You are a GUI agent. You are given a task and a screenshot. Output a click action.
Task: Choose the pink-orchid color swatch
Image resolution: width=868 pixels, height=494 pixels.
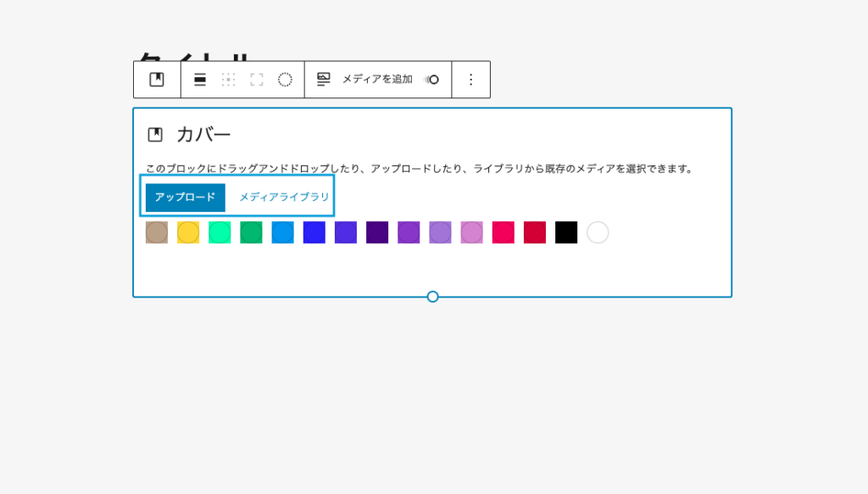coord(471,232)
